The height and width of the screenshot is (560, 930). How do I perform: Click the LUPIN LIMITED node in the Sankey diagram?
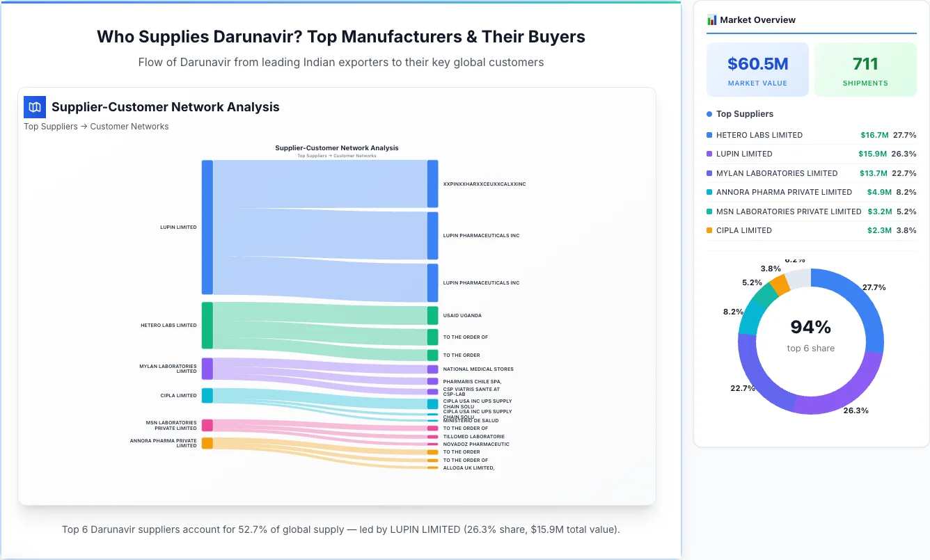(206, 227)
